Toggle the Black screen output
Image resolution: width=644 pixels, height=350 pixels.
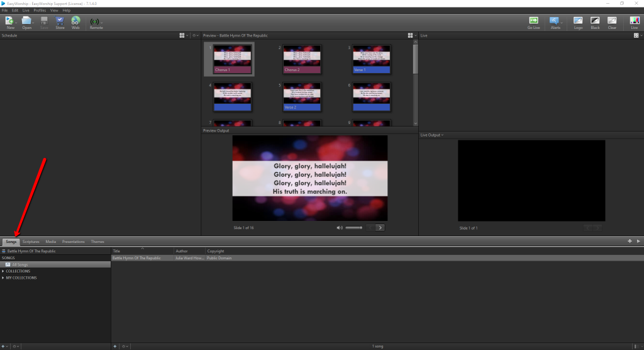pos(595,23)
